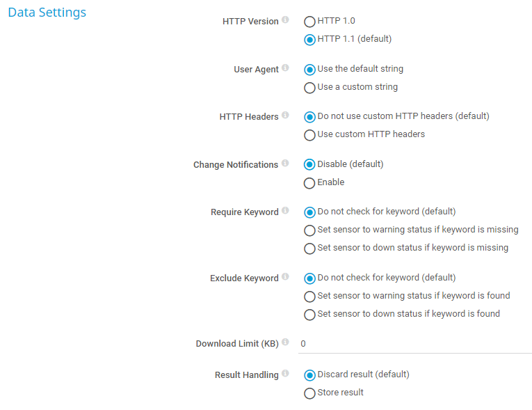Set warning status if keyword is found
Image resolution: width=532 pixels, height=410 pixels.
point(310,297)
